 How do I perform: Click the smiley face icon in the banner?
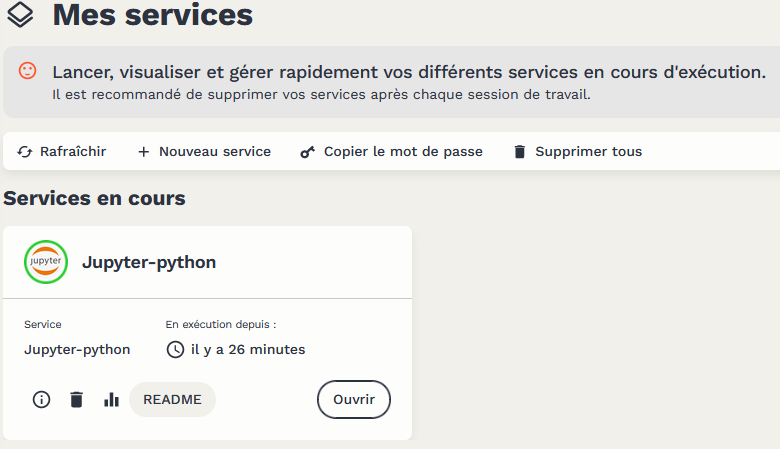[x=28, y=71]
